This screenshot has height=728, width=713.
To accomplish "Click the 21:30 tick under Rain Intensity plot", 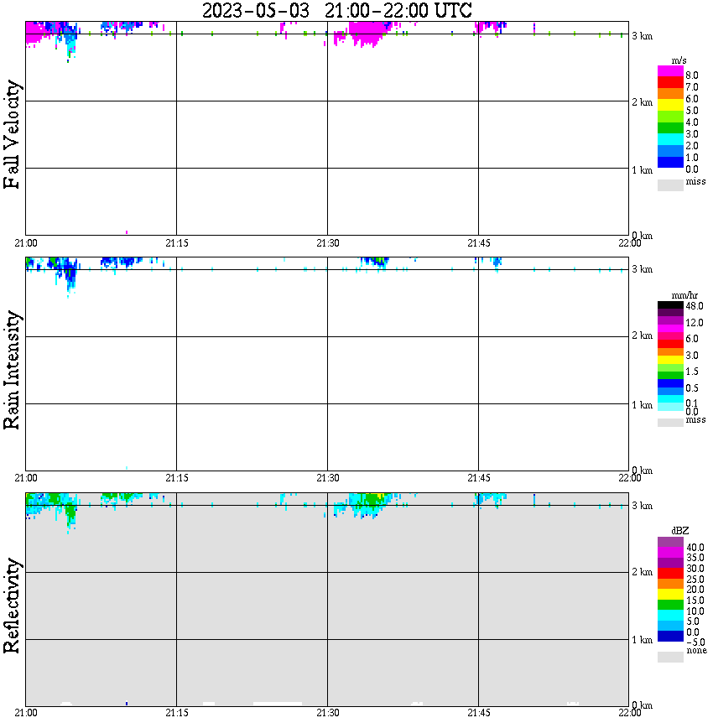I will coord(327,478).
